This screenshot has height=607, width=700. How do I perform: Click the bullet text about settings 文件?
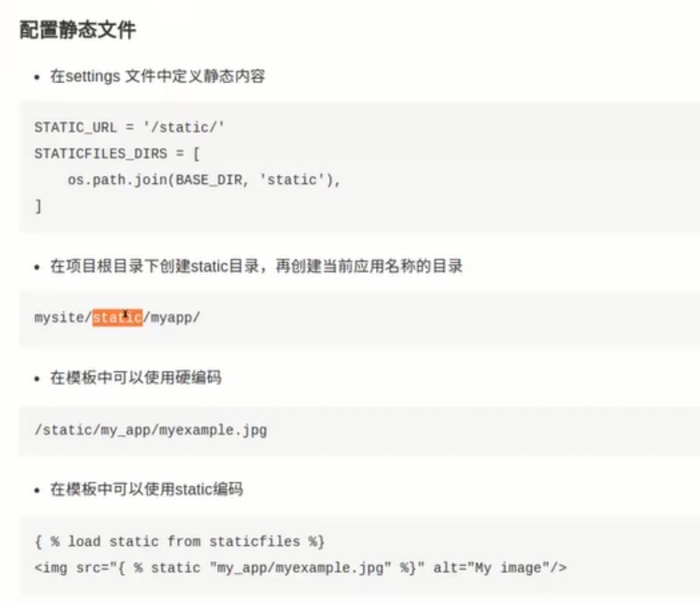[x=157, y=77]
